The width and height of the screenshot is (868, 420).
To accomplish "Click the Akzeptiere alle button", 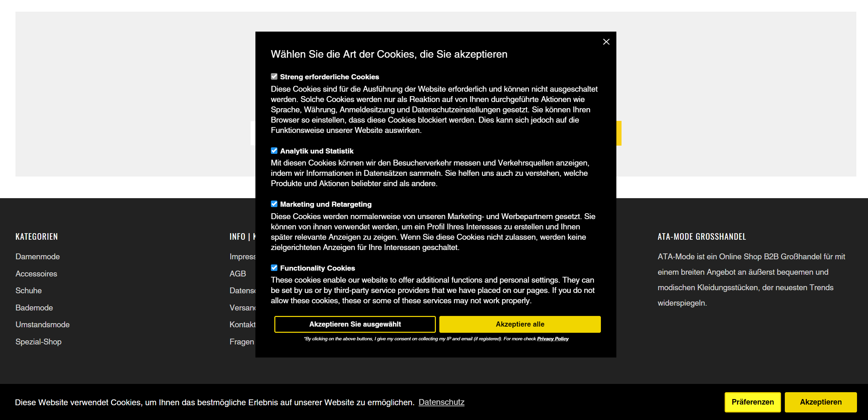I will [520, 324].
